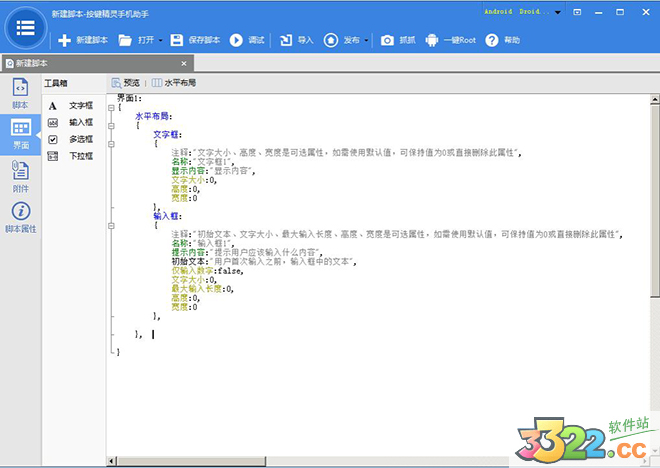Start 调试 (Debug) play icon
Image resolution: width=660 pixels, height=468 pixels.
[237, 41]
